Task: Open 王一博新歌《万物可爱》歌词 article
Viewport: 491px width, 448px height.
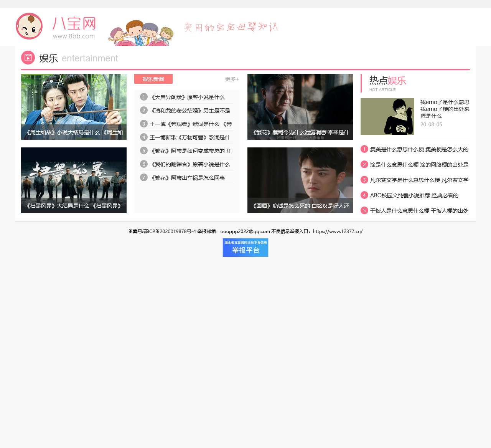Action: click(190, 137)
